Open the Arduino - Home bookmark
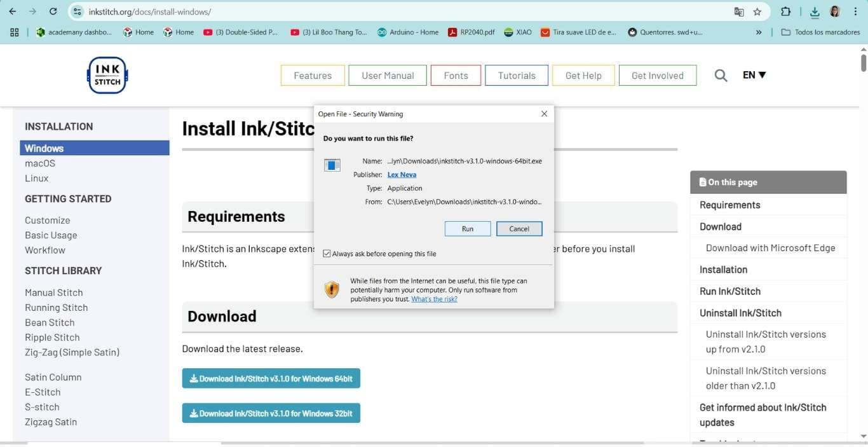The width and height of the screenshot is (868, 447). pyautogui.click(x=408, y=32)
